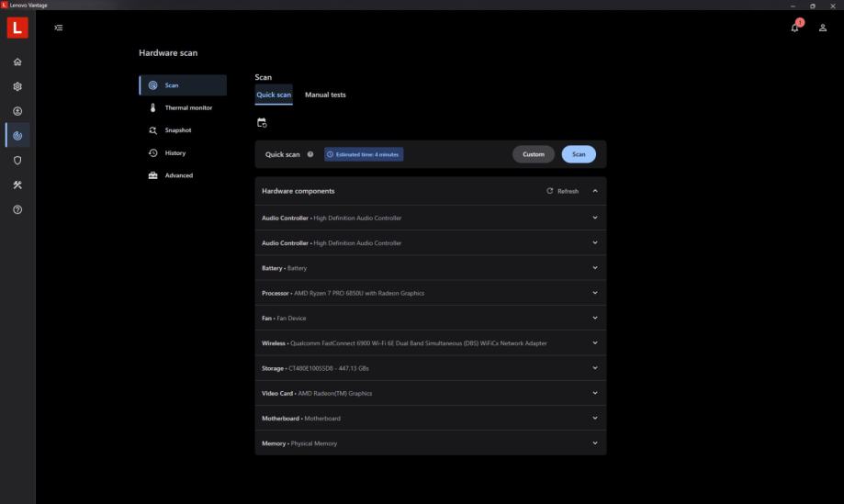
Task: Expand first Audio Controller row chevron
Action: click(595, 218)
